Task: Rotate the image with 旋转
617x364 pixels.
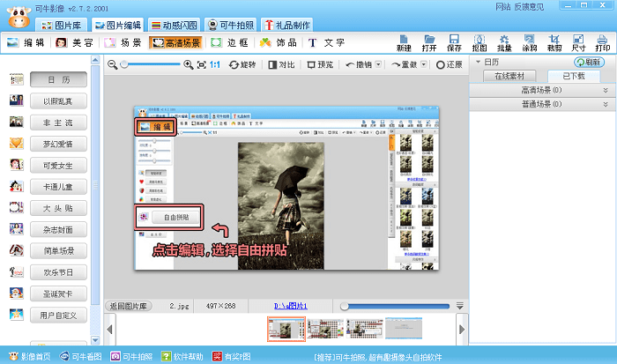Action: click(246, 65)
